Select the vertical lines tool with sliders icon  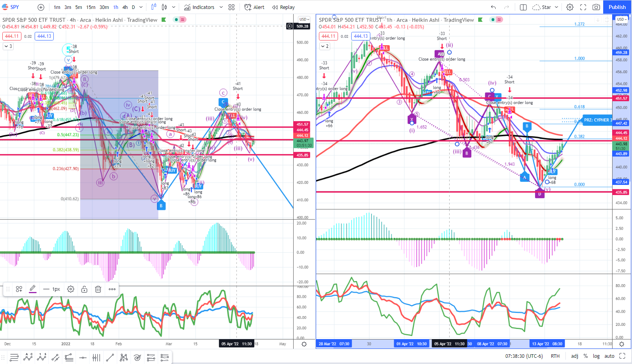(x=96, y=357)
